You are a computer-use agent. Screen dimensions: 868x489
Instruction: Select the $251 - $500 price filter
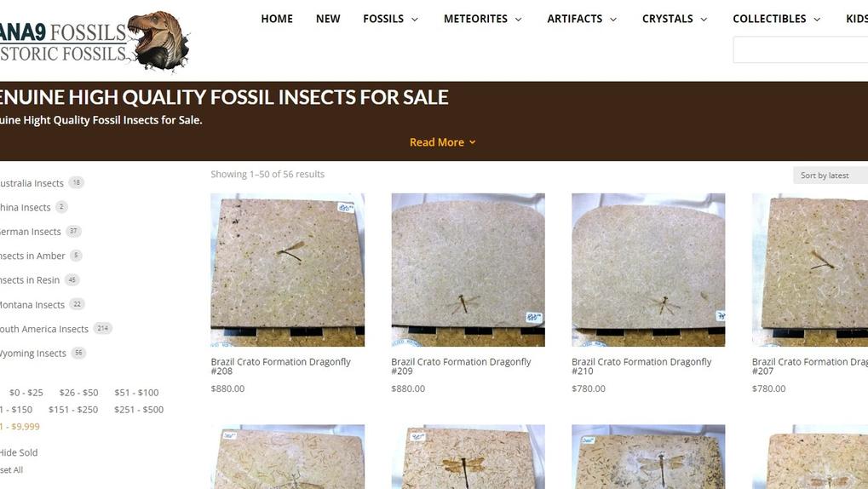(x=141, y=410)
